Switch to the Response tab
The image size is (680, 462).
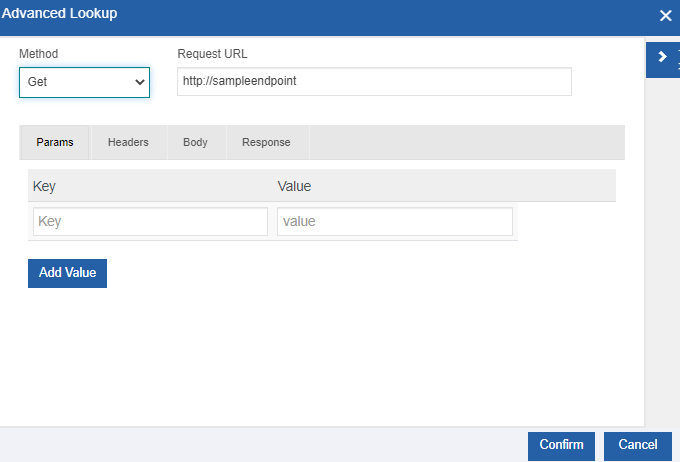pyautogui.click(x=266, y=142)
